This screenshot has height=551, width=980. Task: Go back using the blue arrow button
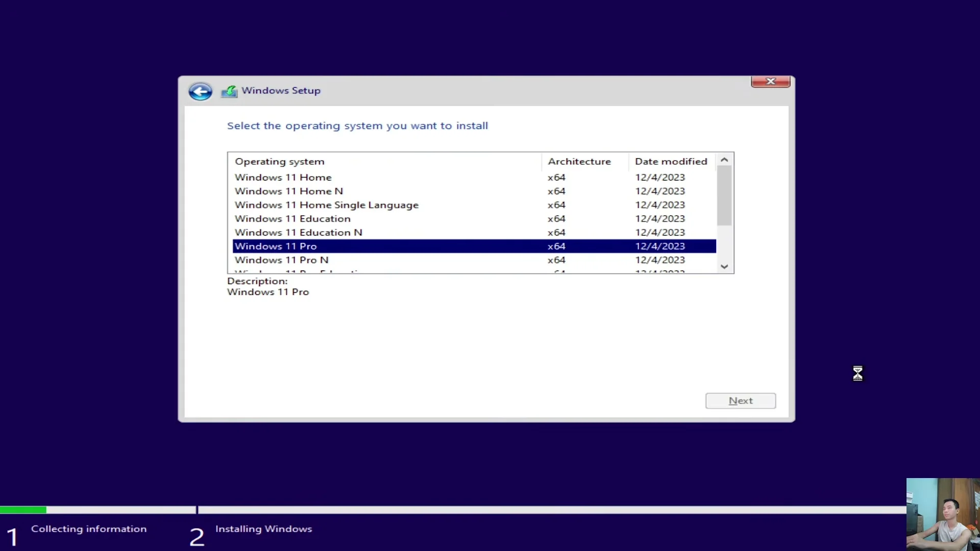click(x=200, y=91)
